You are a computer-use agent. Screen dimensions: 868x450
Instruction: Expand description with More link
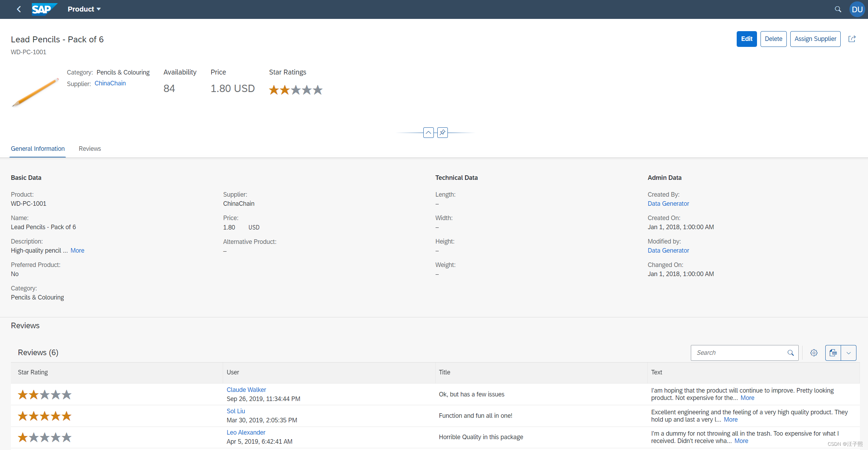tap(77, 251)
